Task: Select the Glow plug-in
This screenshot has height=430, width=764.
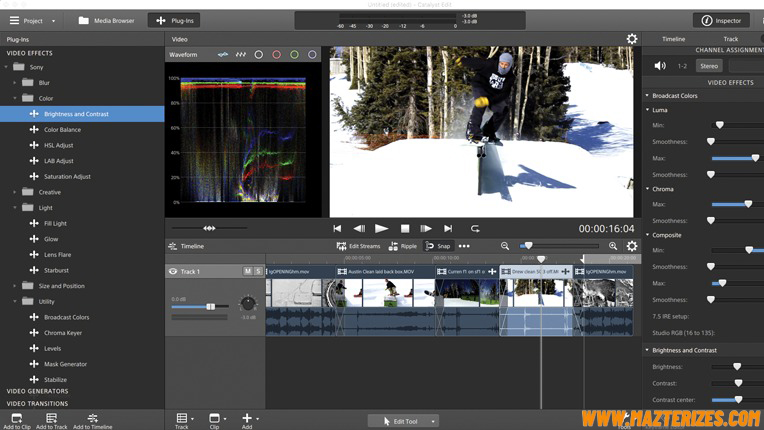Action: (x=51, y=239)
